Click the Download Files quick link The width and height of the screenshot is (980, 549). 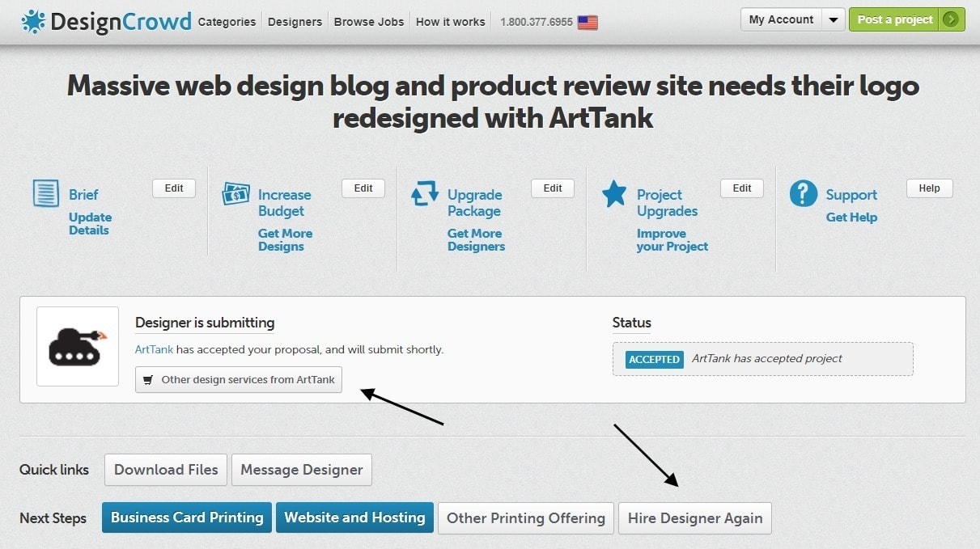tap(166, 470)
